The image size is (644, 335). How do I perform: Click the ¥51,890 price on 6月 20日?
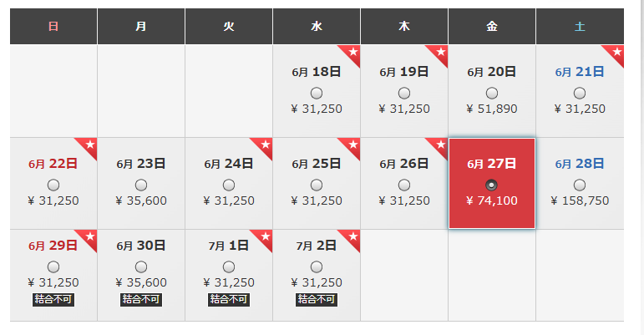[x=492, y=109]
